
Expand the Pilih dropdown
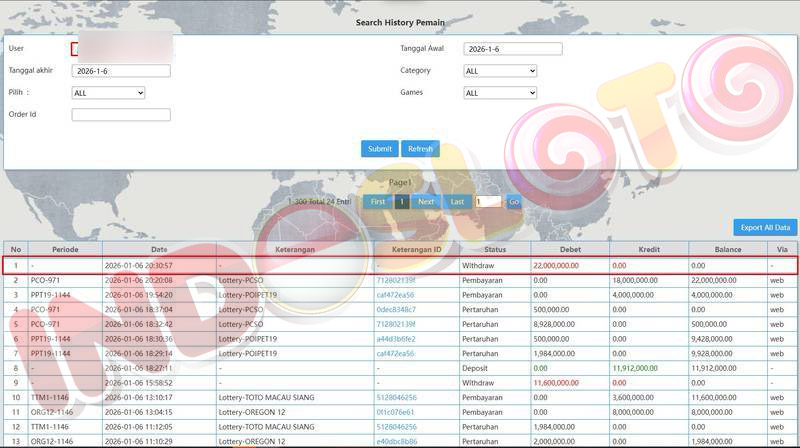tap(108, 93)
